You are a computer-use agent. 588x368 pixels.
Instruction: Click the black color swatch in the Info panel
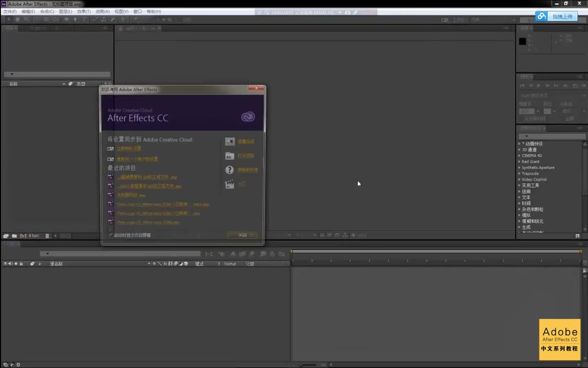(x=522, y=41)
